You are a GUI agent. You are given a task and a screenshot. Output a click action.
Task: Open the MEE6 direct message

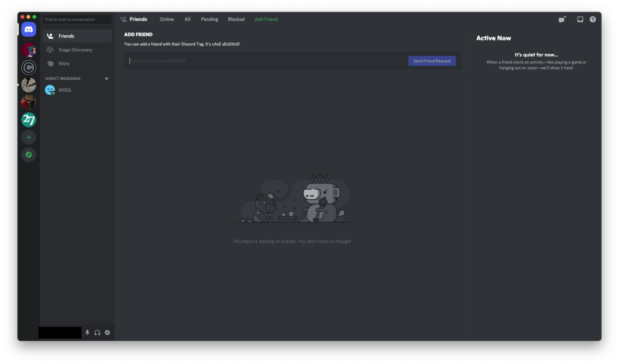tap(65, 90)
